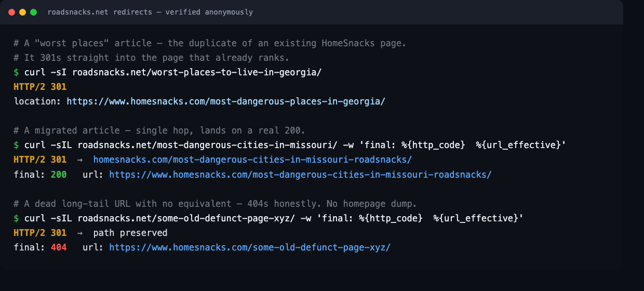Click the 'HTTP/2 301' before the missouri-roadsnacks redirect

40,160
